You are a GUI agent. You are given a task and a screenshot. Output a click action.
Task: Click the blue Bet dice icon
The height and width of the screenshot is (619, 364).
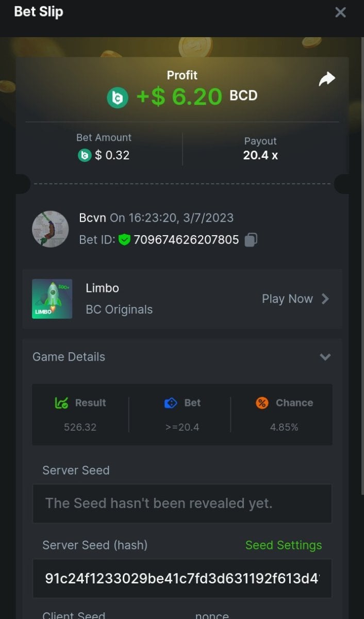pyautogui.click(x=171, y=403)
